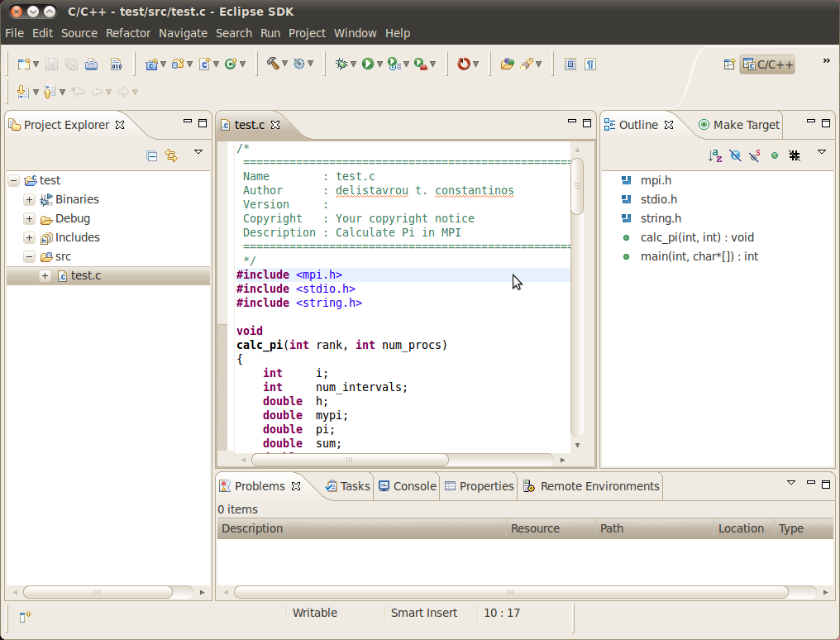Open the Project menu
The width and height of the screenshot is (840, 640).
click(307, 33)
